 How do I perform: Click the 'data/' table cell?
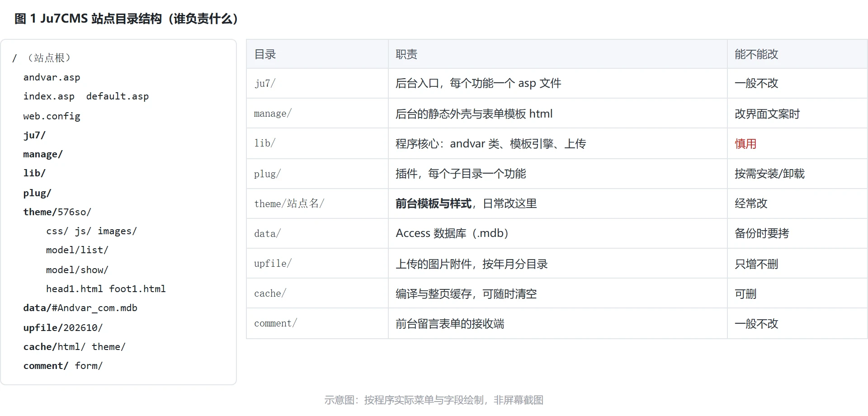click(317, 233)
